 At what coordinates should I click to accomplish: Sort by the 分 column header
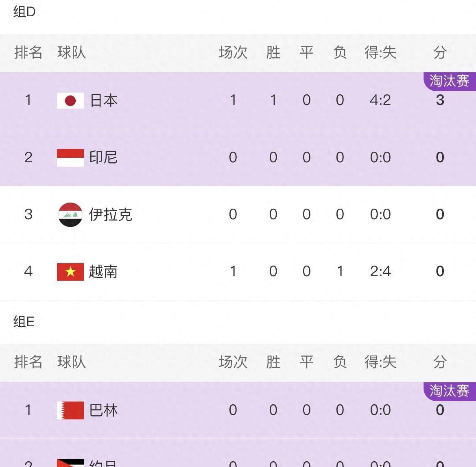click(440, 52)
